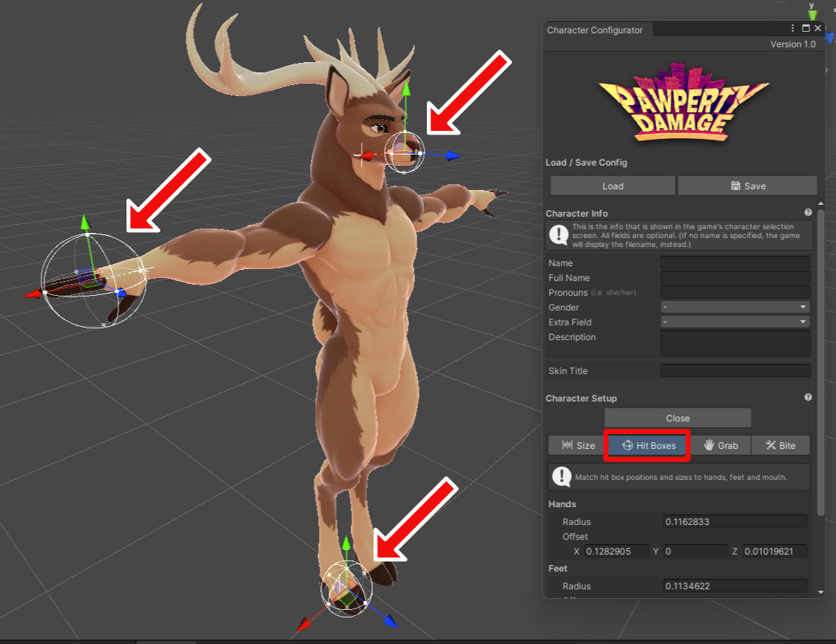836x644 pixels.
Task: Switch to the Grab tab
Action: click(x=721, y=445)
